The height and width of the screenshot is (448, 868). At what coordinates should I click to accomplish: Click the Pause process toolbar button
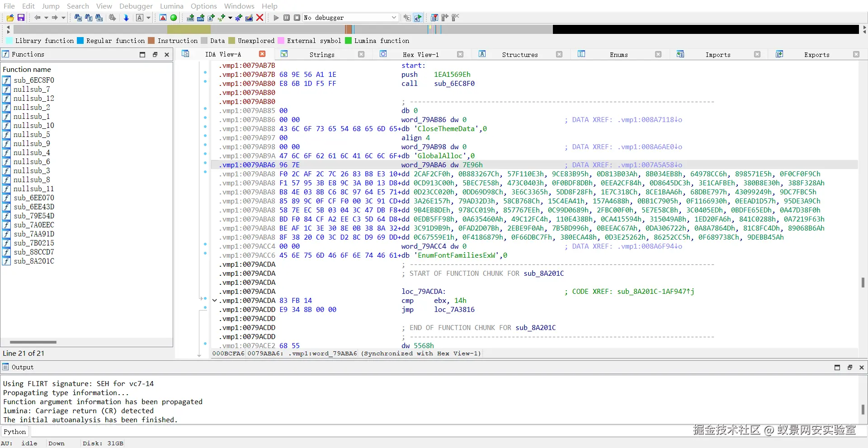click(x=287, y=18)
